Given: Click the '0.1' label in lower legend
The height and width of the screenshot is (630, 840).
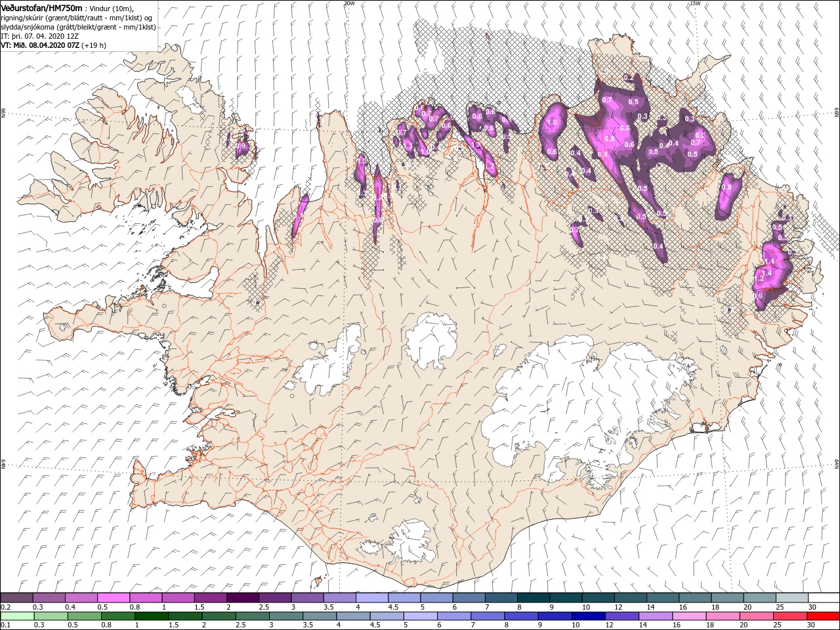Looking at the screenshot, I should (x=6, y=625).
